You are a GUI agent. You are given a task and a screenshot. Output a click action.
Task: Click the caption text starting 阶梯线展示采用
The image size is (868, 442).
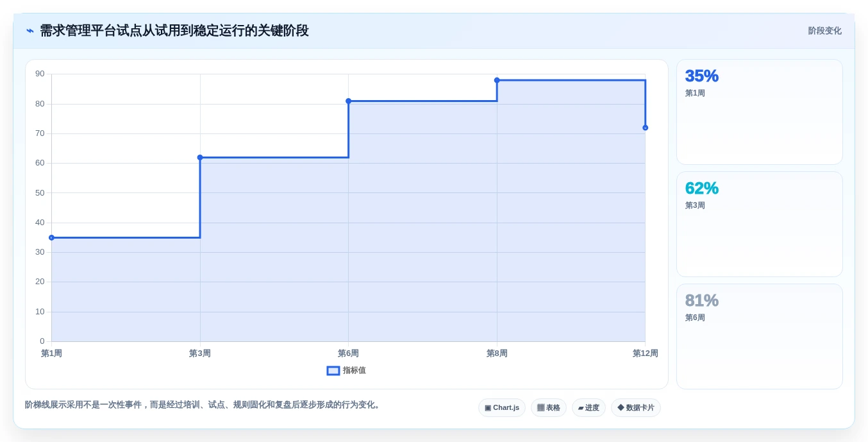click(204, 405)
